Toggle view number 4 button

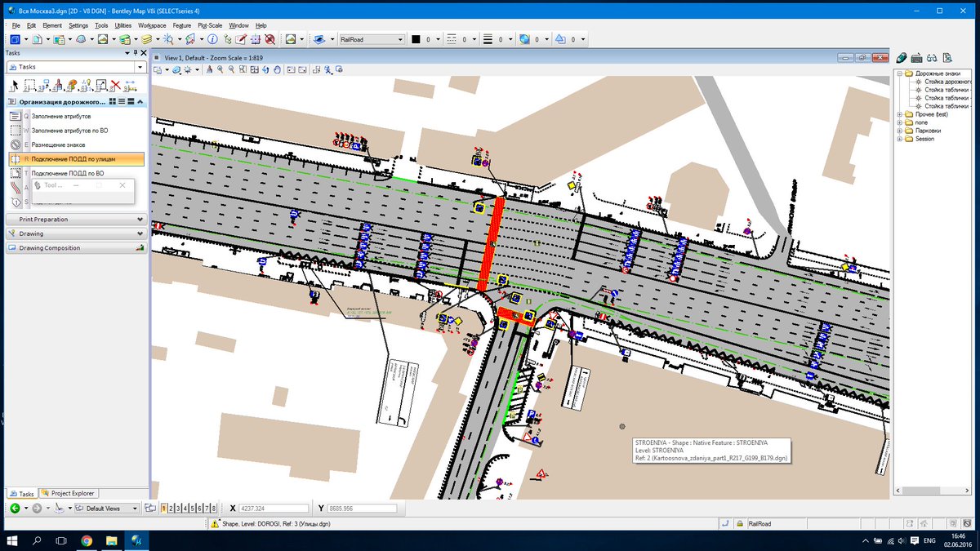coord(185,508)
